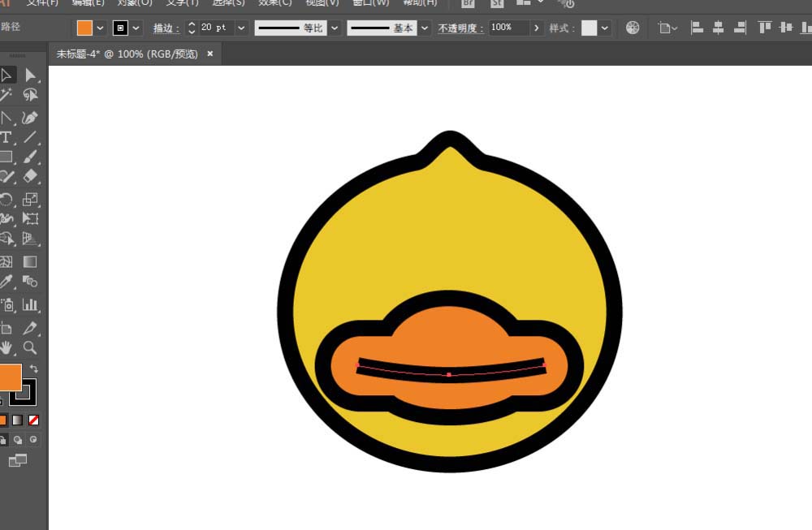The width and height of the screenshot is (812, 530).
Task: Activate the Eyedropper tool
Action: coord(7,282)
